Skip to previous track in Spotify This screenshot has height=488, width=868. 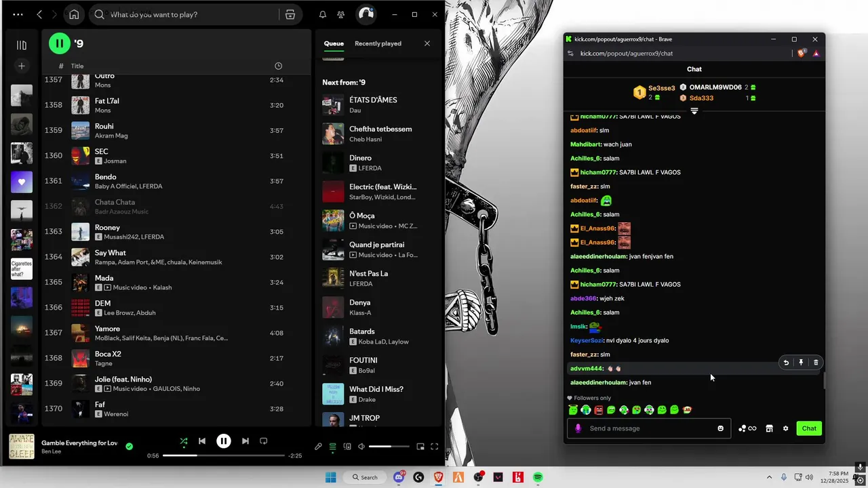point(202,441)
